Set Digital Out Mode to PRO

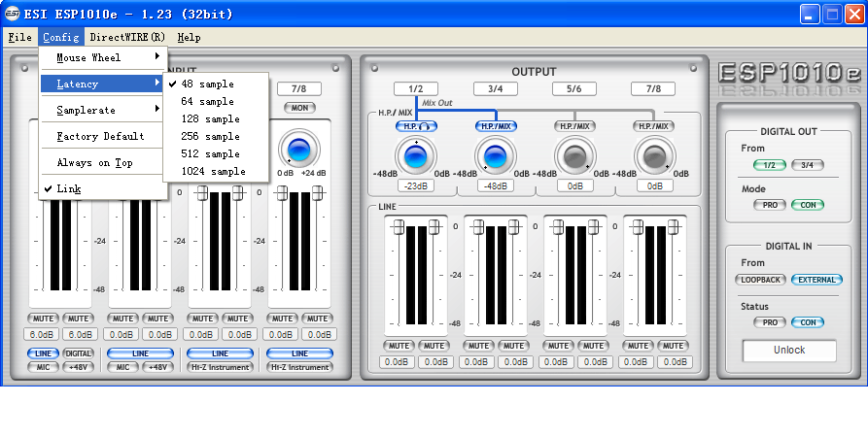pos(770,205)
